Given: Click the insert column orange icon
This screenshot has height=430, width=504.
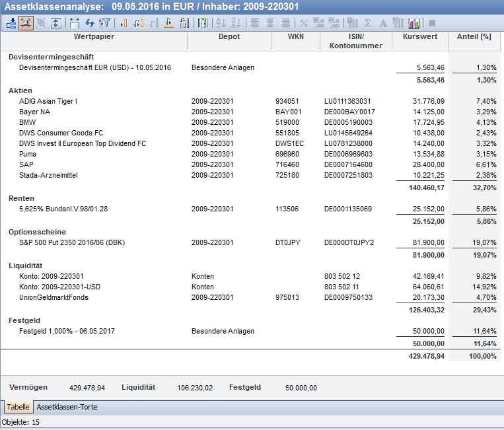Looking at the screenshot, I should [124, 23].
